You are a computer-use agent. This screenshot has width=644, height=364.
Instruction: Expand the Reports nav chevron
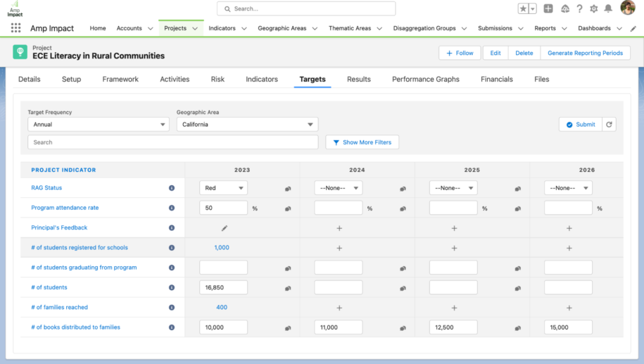[564, 29]
